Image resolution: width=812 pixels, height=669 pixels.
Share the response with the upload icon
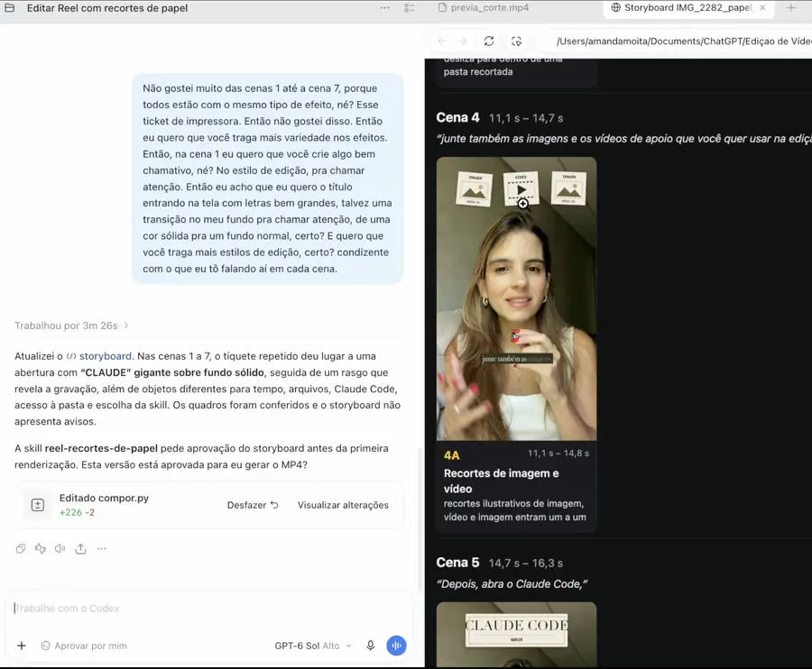pos(81,548)
